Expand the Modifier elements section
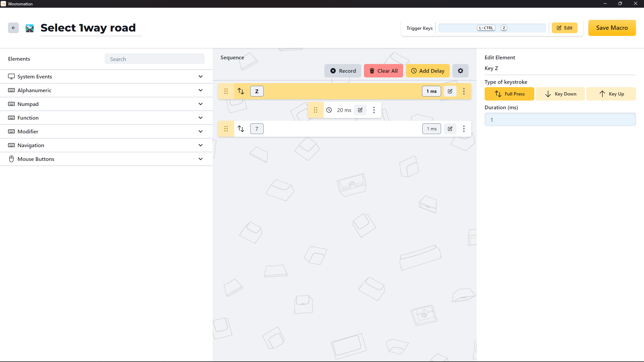The image size is (644, 362). tap(106, 131)
